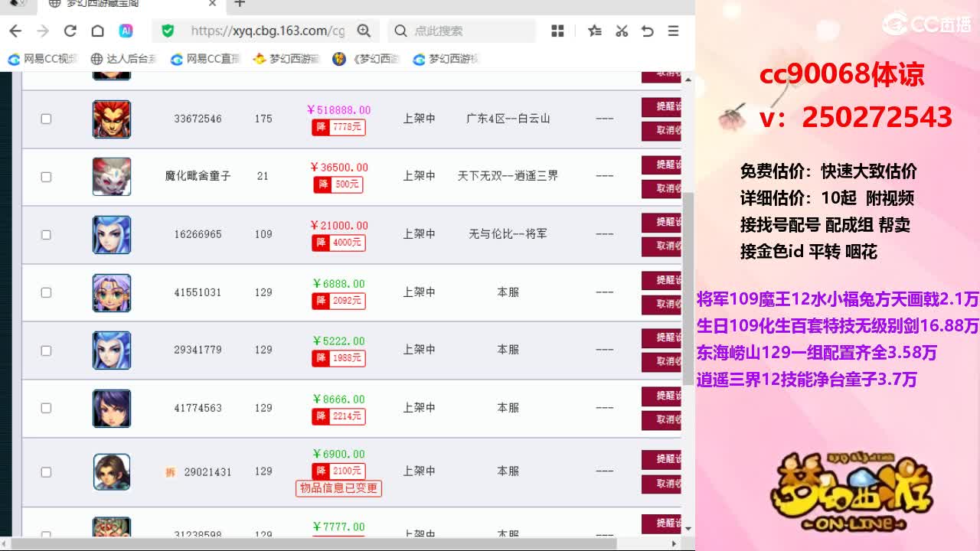980x551 pixels.
Task: Click the vertical scrollbar up arrow
Action: click(688, 79)
